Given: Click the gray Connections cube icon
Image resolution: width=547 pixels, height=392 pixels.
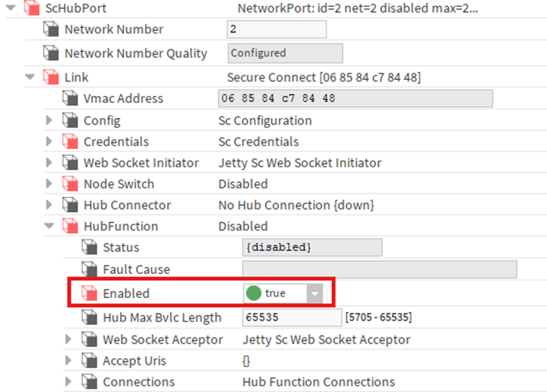Looking at the screenshot, I should tap(89, 382).
